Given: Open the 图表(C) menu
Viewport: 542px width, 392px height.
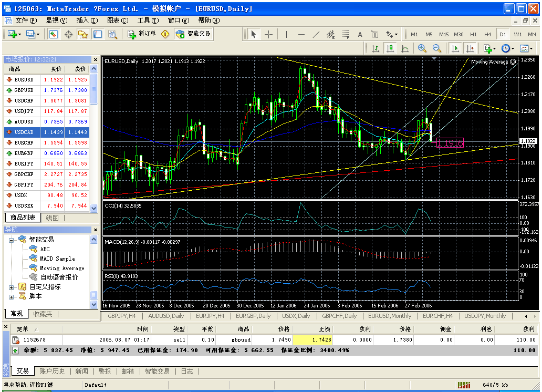Looking at the screenshot, I should pos(118,20).
